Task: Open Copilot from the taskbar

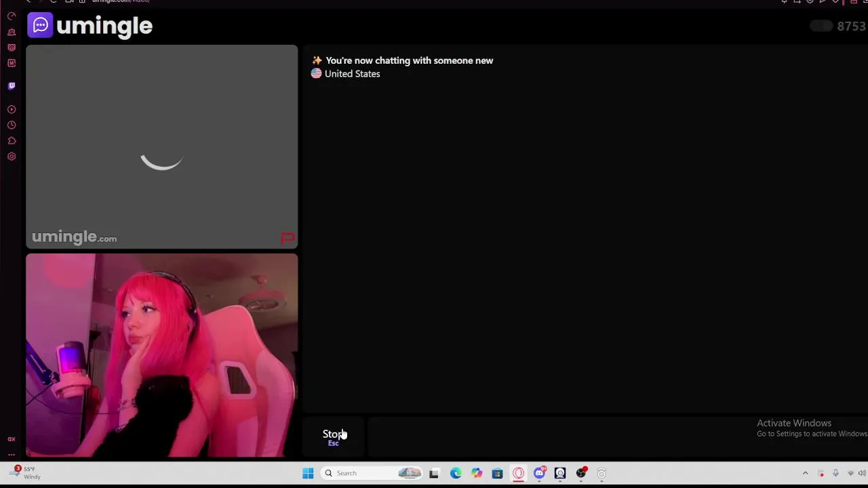Action: pyautogui.click(x=476, y=473)
